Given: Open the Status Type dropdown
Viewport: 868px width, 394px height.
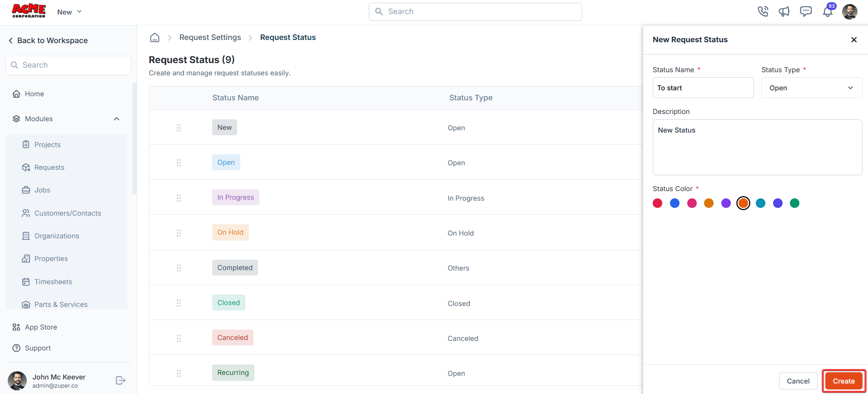Looking at the screenshot, I should pyautogui.click(x=812, y=88).
